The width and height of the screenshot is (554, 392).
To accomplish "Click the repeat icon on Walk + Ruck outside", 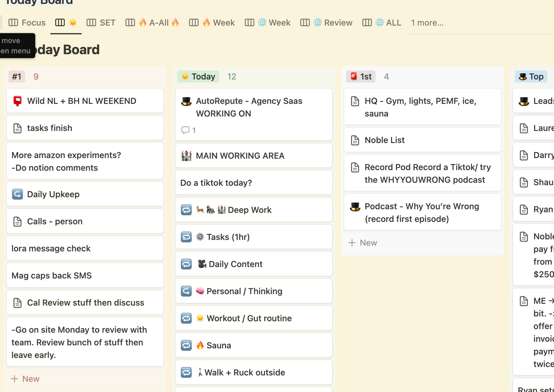I will pyautogui.click(x=186, y=372).
